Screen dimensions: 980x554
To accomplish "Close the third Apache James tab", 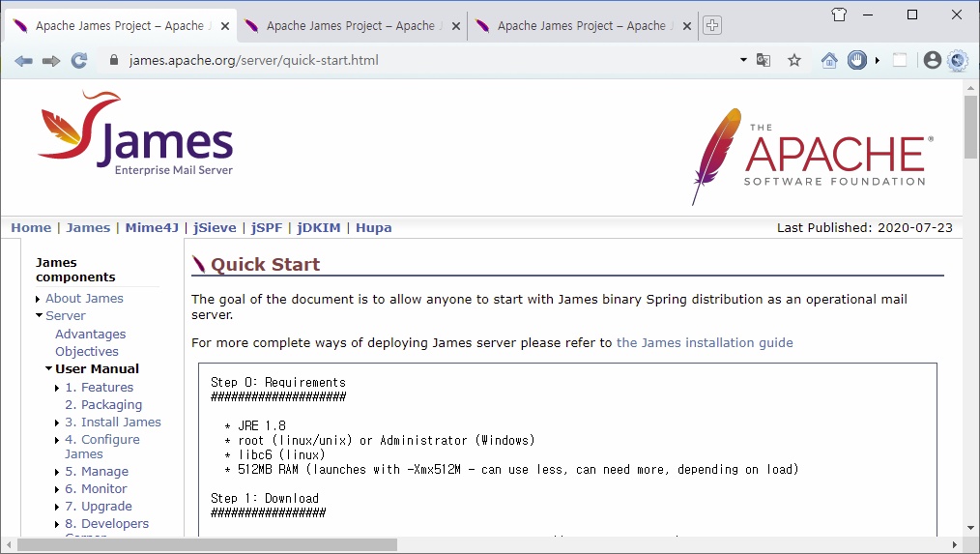I will pyautogui.click(x=687, y=26).
